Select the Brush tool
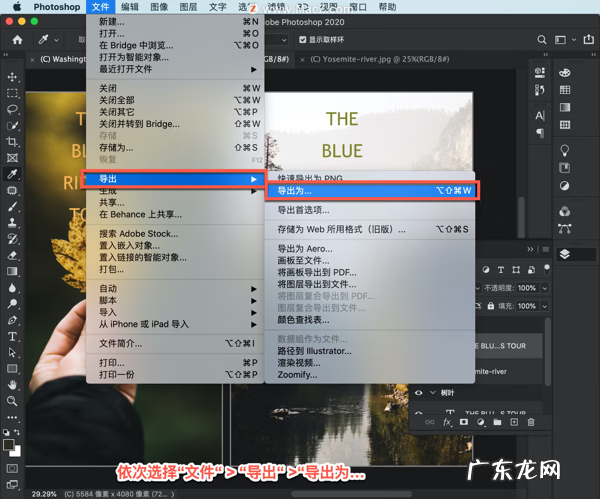 [12, 207]
